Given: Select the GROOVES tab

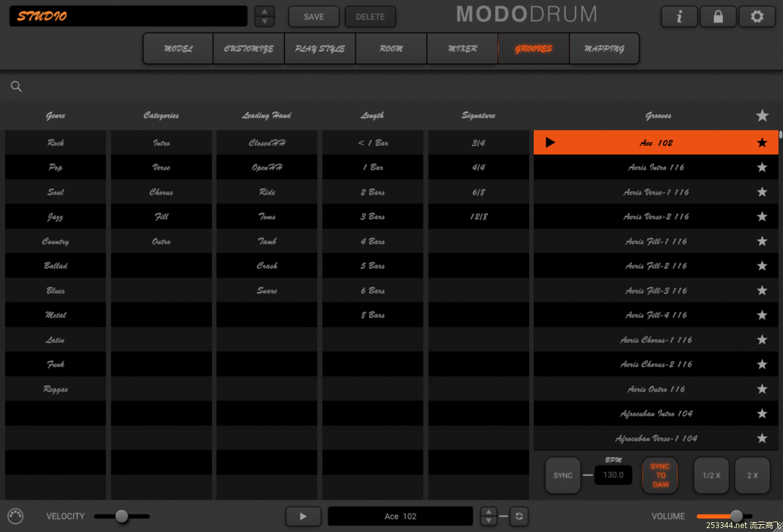Looking at the screenshot, I should [x=534, y=48].
